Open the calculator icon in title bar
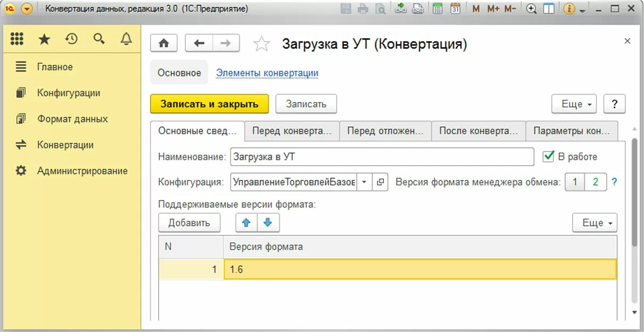Image resolution: width=644 pixels, height=332 pixels. pos(437,9)
